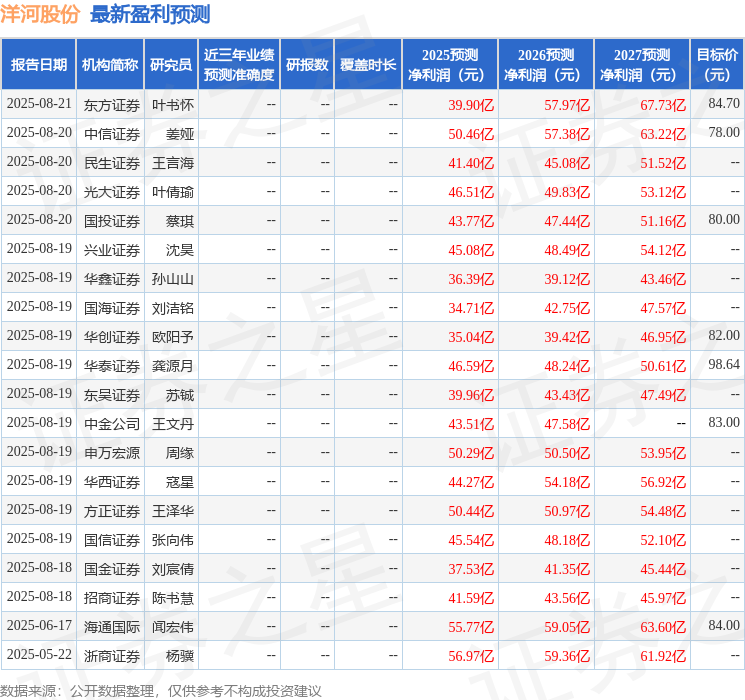The height and width of the screenshot is (700, 745).
Task: Click analyst name 孙山山
Action: point(173,279)
